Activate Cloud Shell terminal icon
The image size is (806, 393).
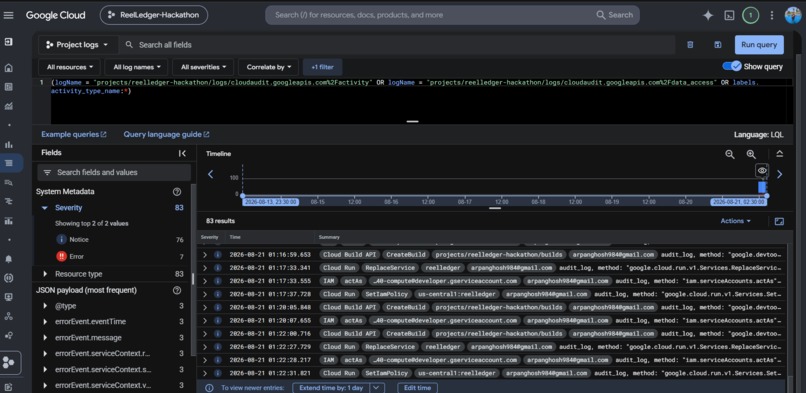pyautogui.click(x=729, y=15)
